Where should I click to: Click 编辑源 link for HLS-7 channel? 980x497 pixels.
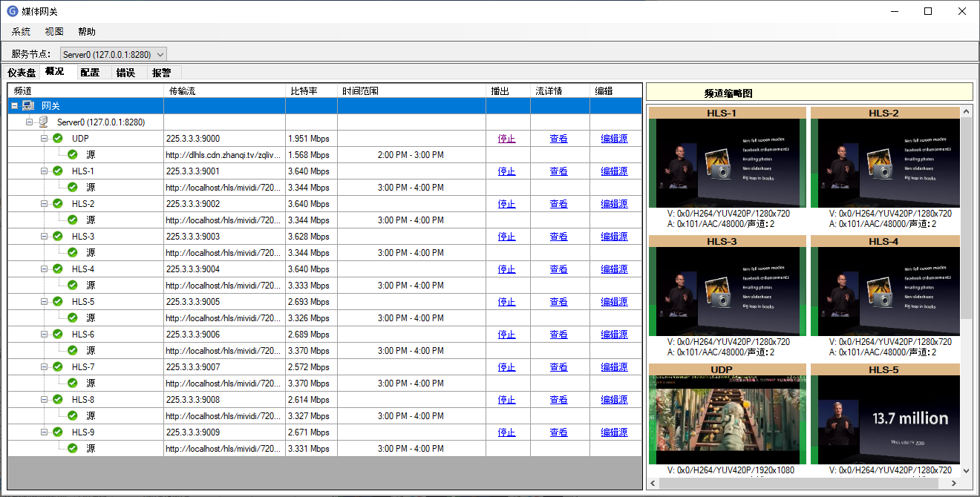point(614,367)
